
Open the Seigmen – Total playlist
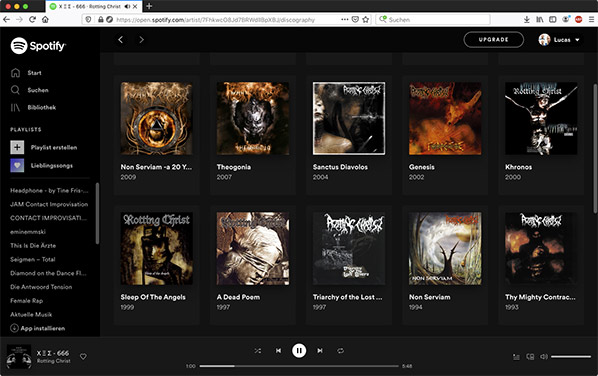click(32, 259)
